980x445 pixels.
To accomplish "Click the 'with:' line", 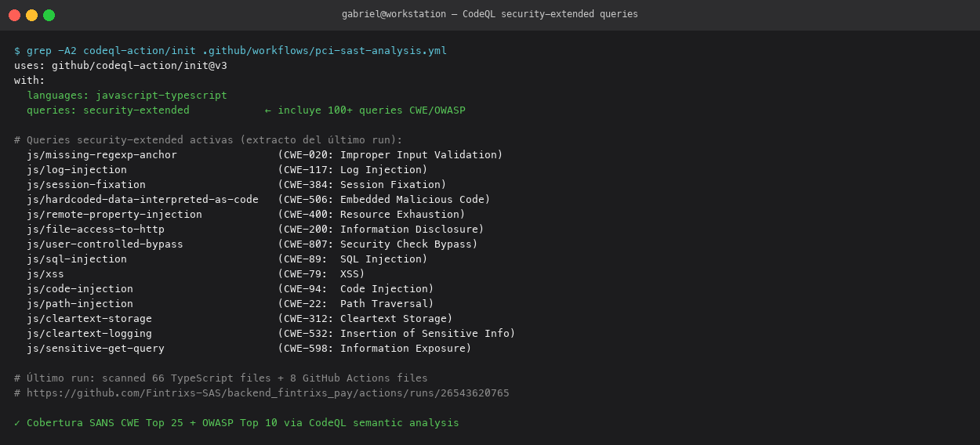I will click(x=30, y=81).
